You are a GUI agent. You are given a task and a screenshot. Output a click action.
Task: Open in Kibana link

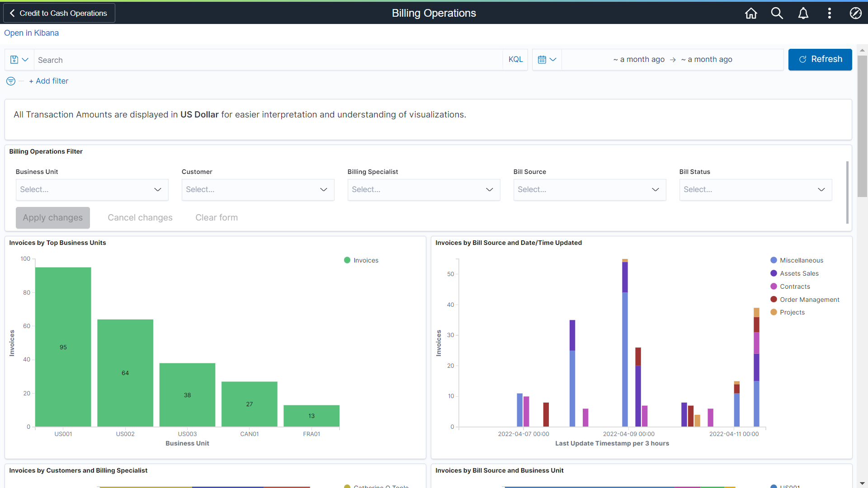[31, 33]
